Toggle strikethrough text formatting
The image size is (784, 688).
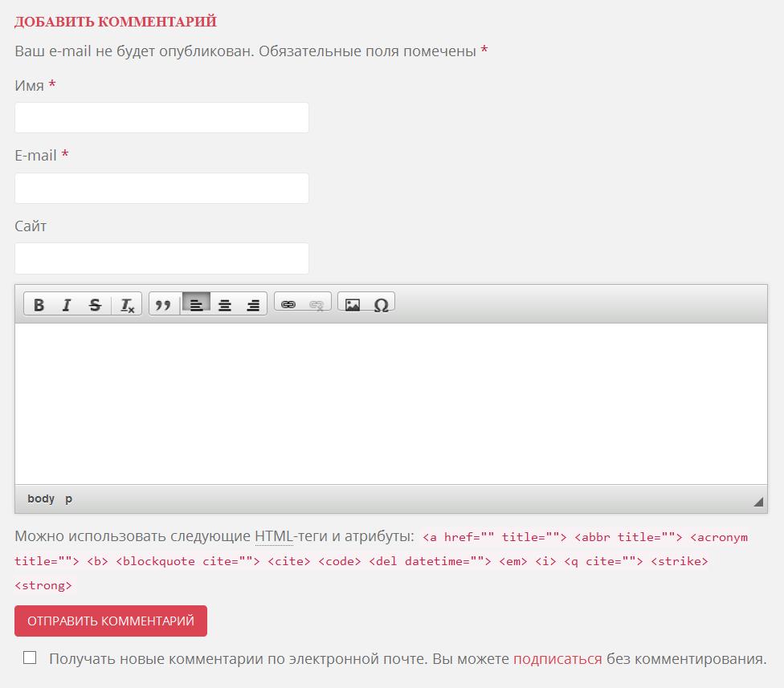point(95,305)
